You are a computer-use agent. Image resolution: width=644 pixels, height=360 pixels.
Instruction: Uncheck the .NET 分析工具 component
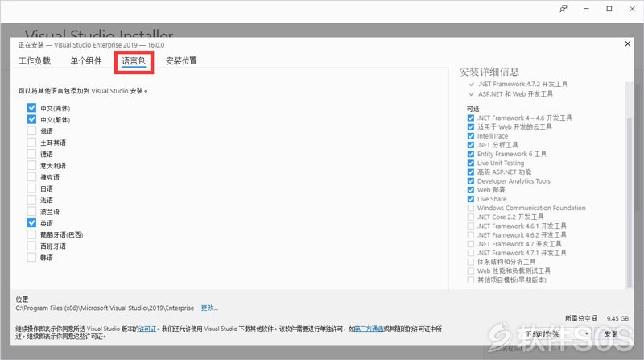pos(471,145)
